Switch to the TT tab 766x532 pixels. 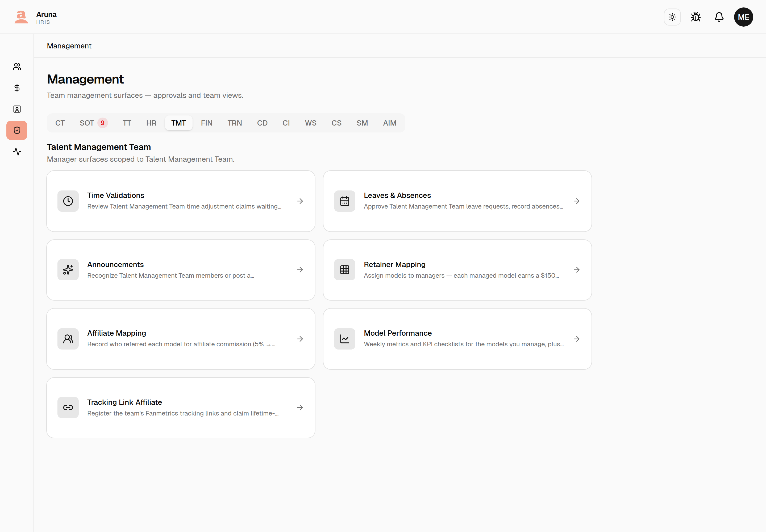pyautogui.click(x=127, y=123)
